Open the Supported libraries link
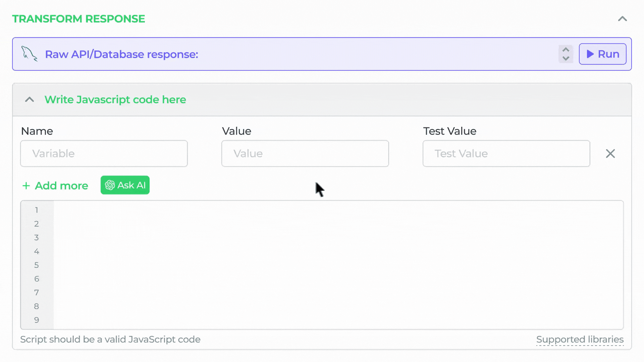 pos(580,339)
